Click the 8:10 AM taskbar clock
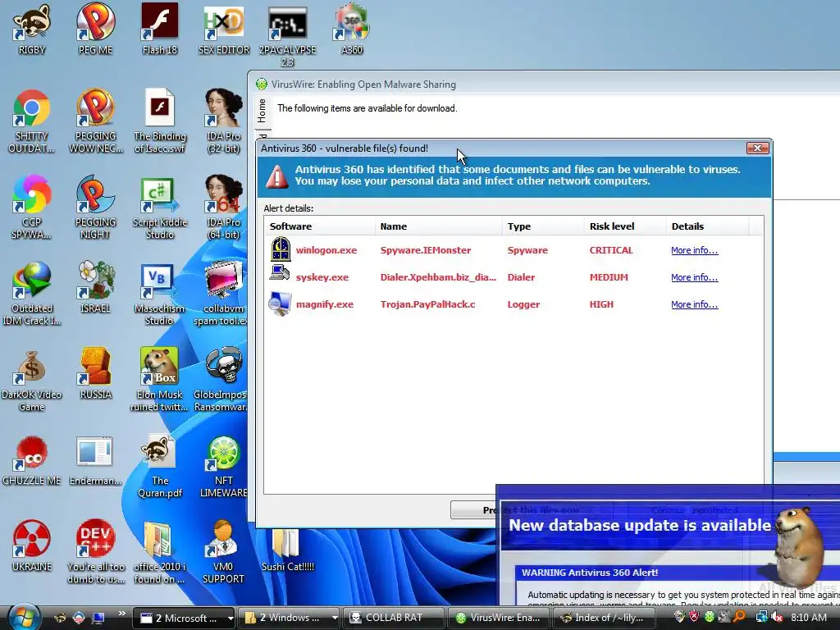Viewport: 840px width, 630px height. click(808, 618)
